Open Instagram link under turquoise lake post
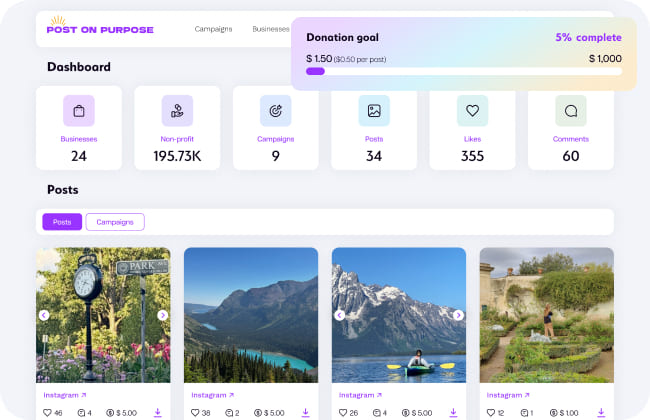 tap(209, 395)
